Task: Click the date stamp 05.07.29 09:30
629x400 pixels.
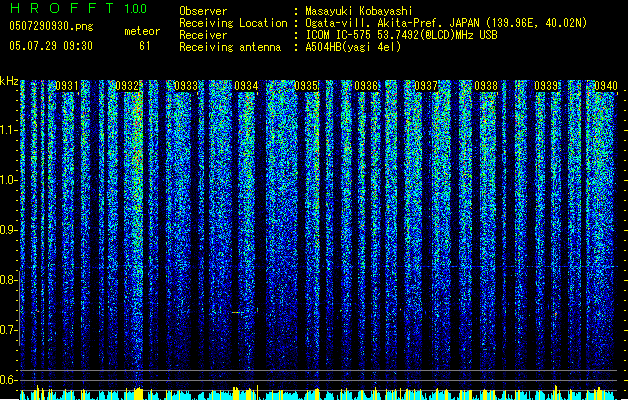Action: point(51,46)
